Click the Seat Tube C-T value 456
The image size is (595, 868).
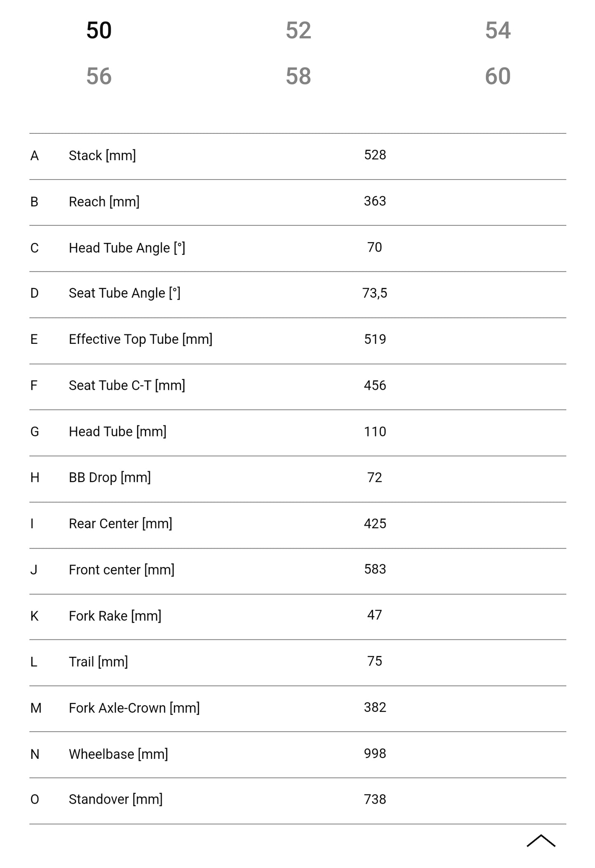point(375,385)
